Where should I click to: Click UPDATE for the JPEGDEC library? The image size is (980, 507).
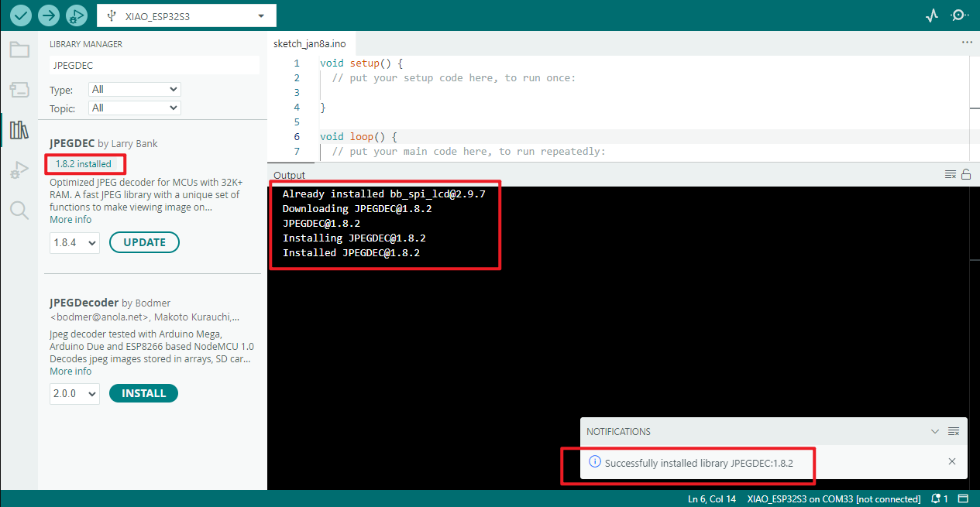[144, 242]
